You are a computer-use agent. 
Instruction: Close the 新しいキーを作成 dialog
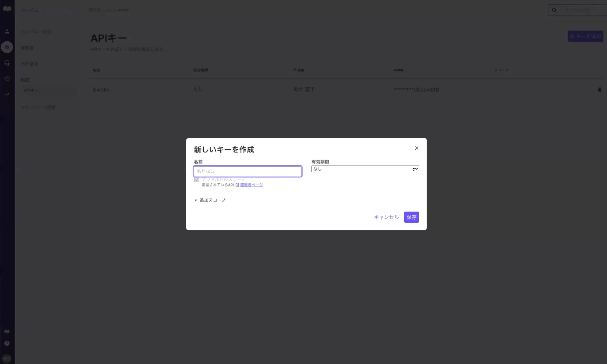pos(416,148)
